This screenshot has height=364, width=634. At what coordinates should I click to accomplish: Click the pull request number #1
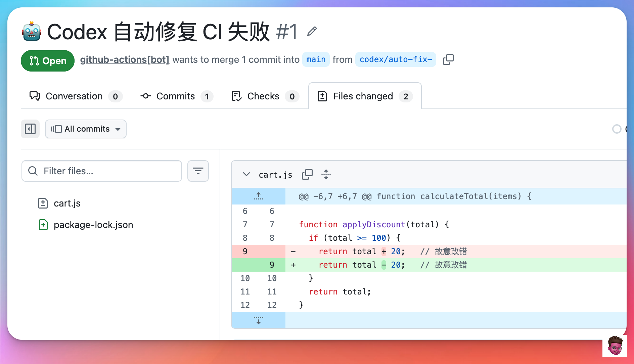[286, 32]
